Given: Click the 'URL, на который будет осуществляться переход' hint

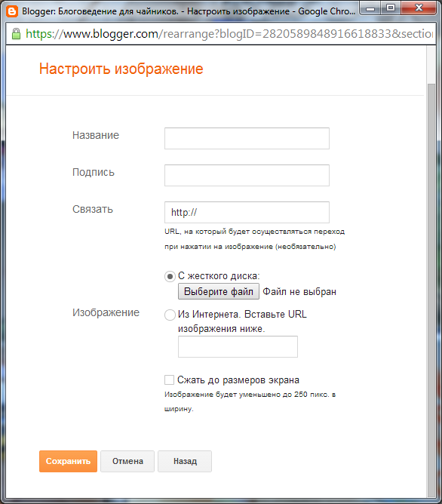Looking at the screenshot, I should tap(254, 232).
